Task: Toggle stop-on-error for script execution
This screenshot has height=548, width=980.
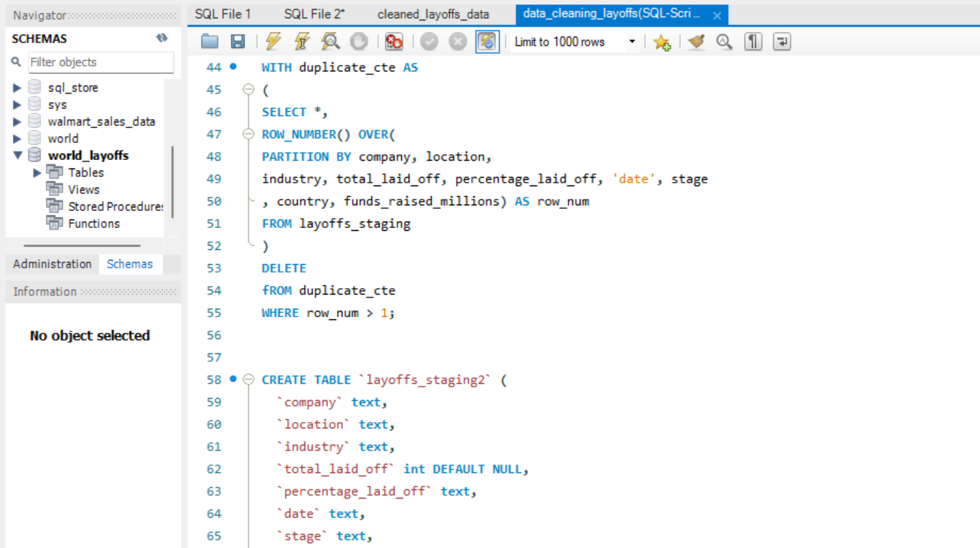Action: pyautogui.click(x=394, y=42)
